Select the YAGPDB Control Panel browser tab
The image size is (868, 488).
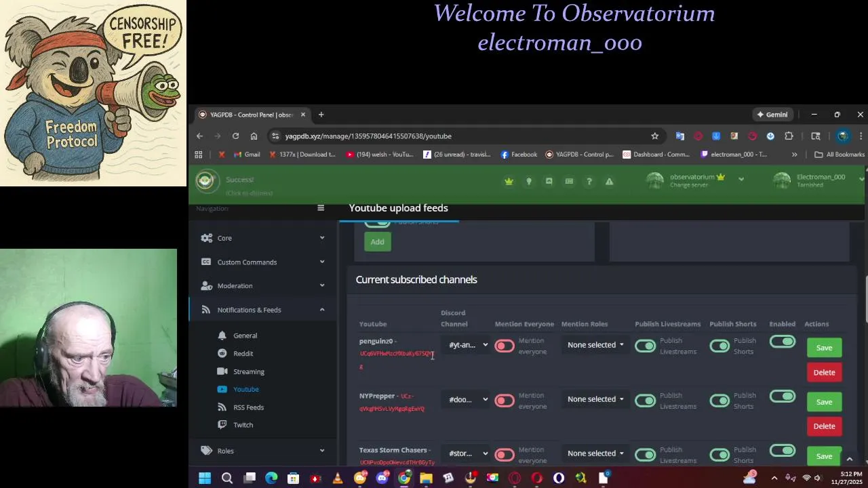coord(251,115)
